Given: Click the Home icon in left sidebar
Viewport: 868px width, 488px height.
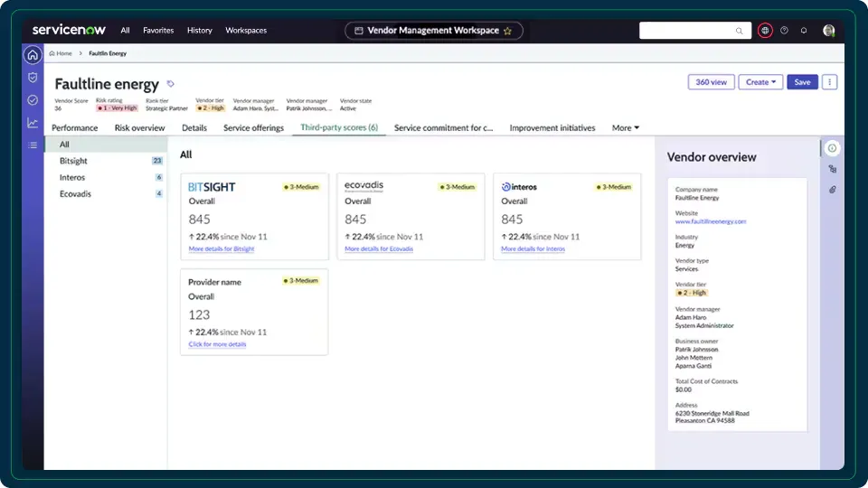Looking at the screenshot, I should 33,55.
